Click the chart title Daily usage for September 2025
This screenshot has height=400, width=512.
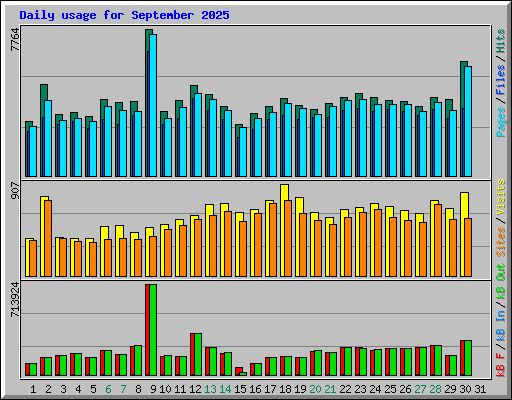tap(124, 15)
